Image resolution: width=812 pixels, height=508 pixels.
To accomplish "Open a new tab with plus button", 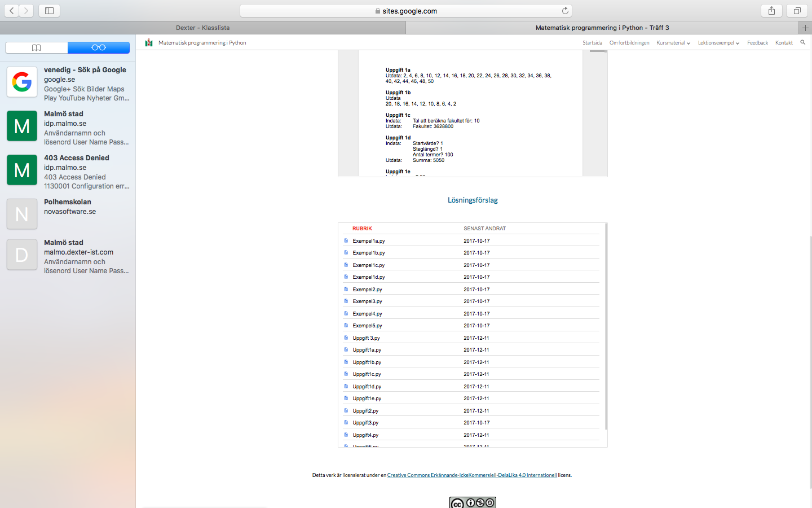I will 805,28.
